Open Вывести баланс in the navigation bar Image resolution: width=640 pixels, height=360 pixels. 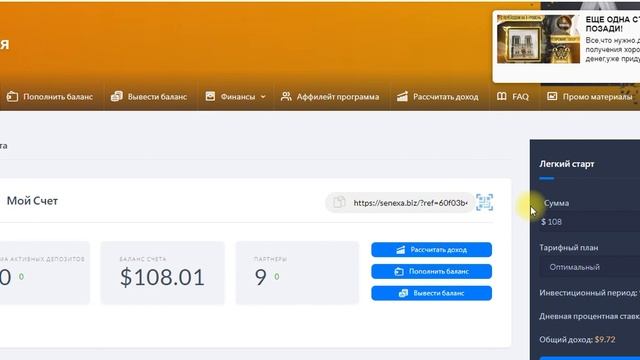coord(149,97)
